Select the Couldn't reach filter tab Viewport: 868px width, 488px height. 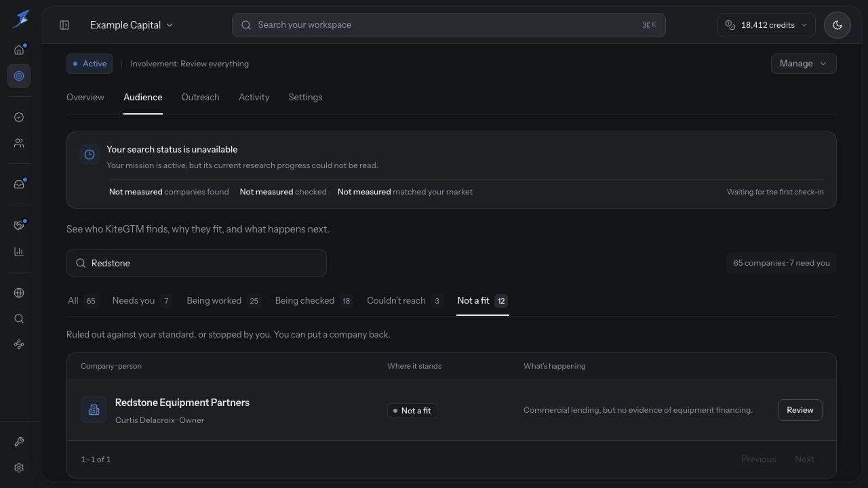[406, 301]
